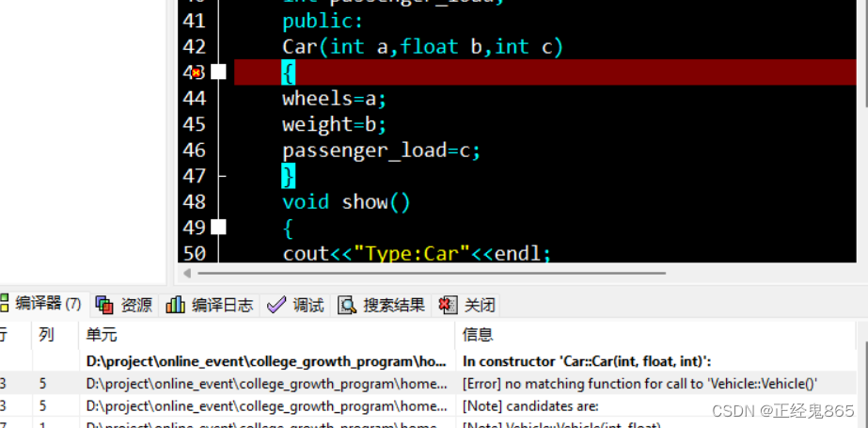Click the 'void show()' code line
868x428 pixels.
click(346, 202)
